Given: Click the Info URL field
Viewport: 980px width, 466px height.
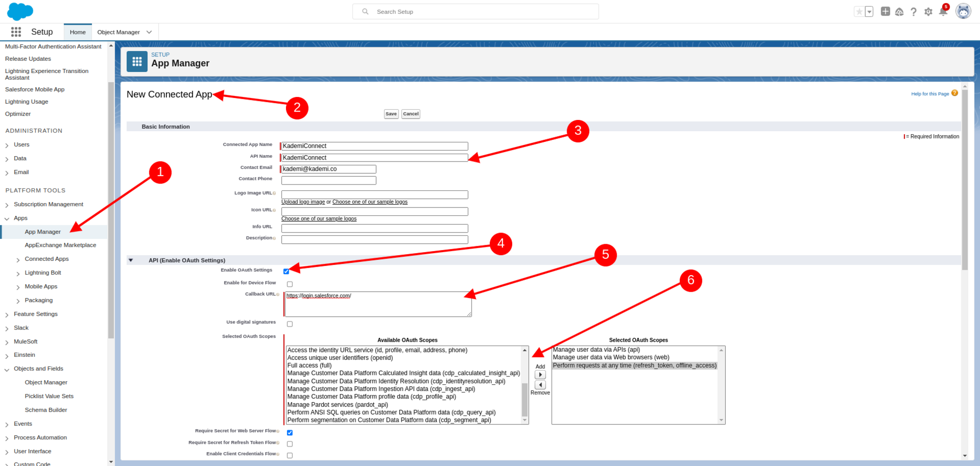Looking at the screenshot, I should tap(375, 228).
